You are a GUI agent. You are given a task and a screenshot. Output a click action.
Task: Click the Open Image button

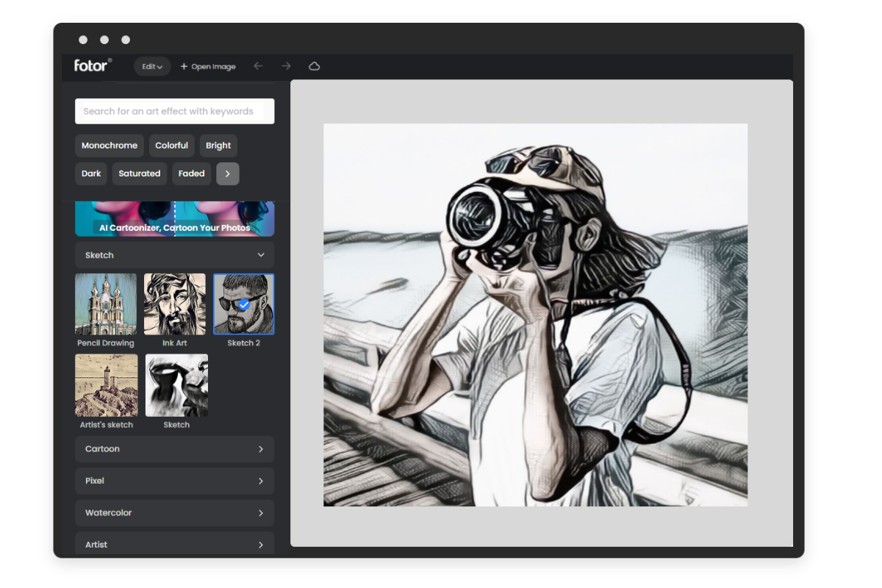208,66
